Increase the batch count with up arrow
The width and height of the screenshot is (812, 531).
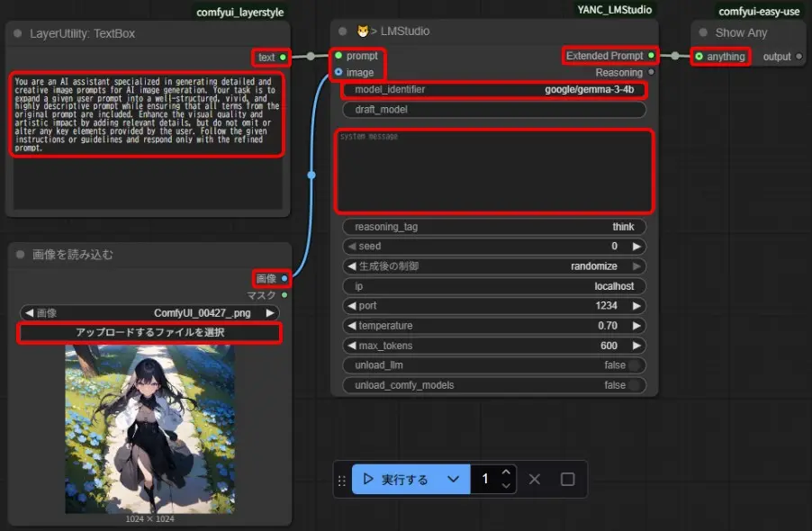[506, 472]
